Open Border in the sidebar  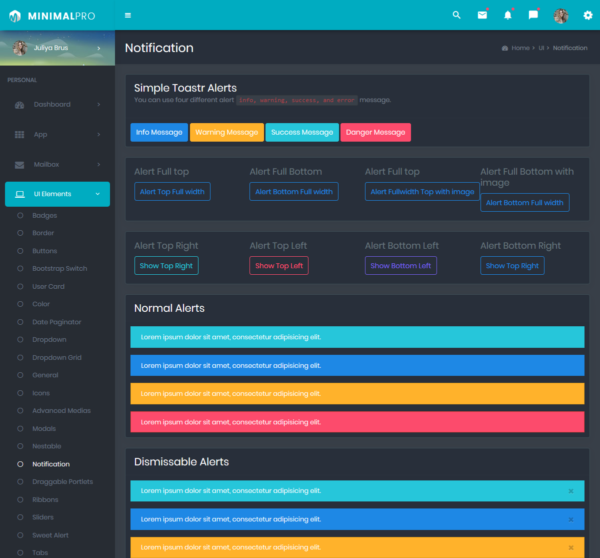pos(43,233)
